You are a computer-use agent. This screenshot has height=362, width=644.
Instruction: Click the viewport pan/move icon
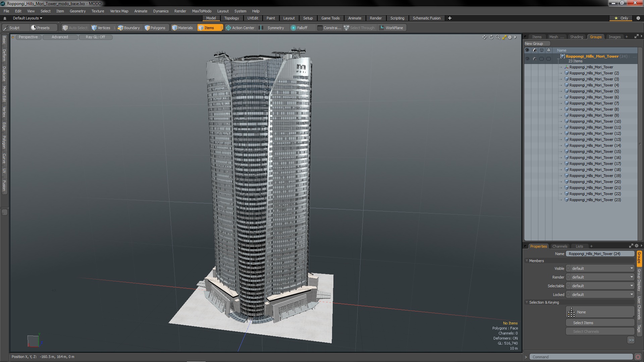coord(484,37)
